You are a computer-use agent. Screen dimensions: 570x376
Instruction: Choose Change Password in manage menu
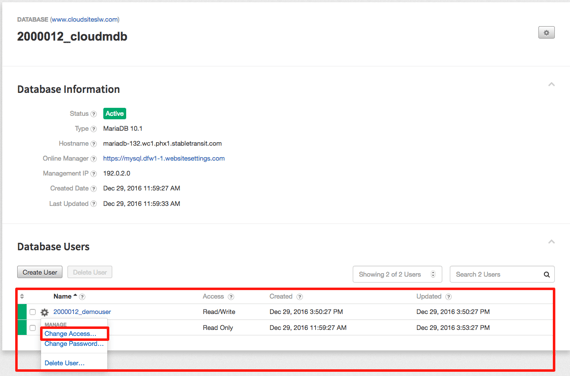[74, 344]
